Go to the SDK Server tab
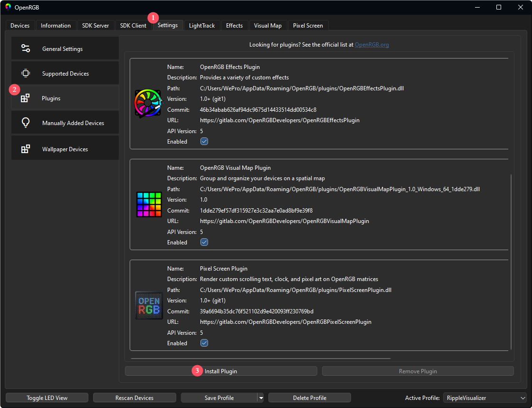 95,26
